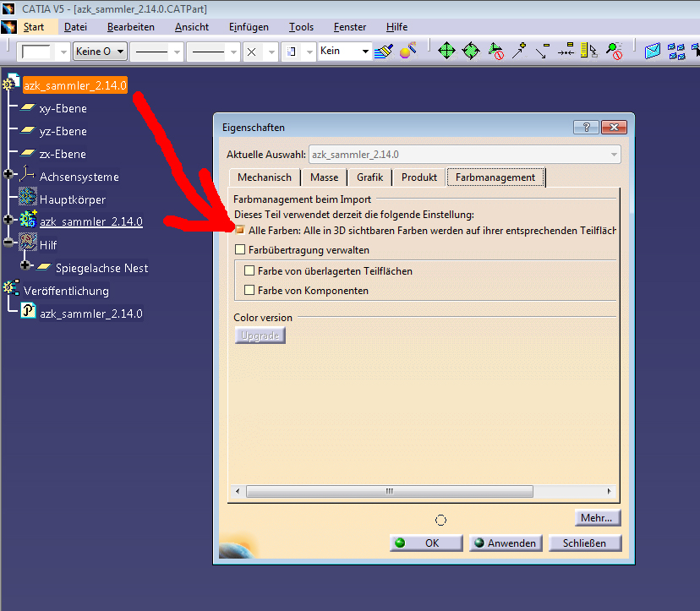Screen dimensions: 700x611
Task: Check Farbe von Komponenten option
Action: point(249,290)
